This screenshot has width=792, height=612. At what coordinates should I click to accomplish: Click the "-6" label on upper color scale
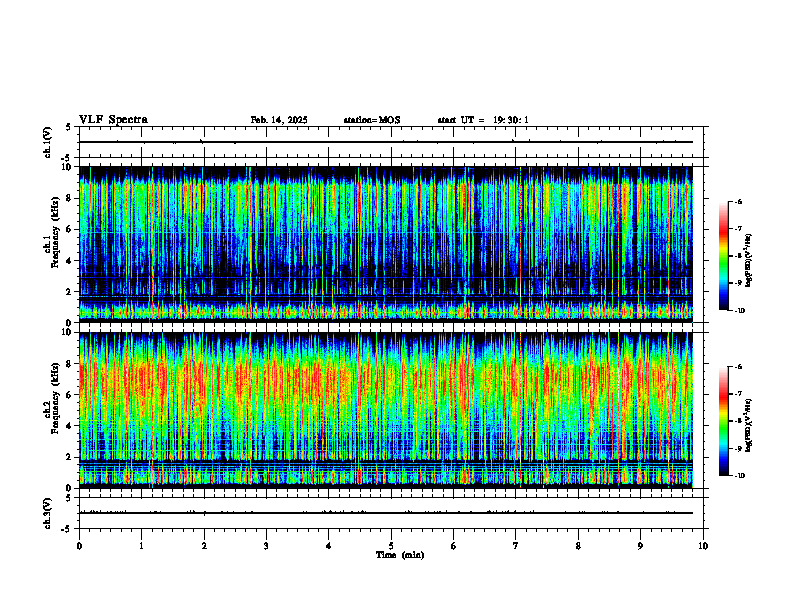click(x=739, y=201)
